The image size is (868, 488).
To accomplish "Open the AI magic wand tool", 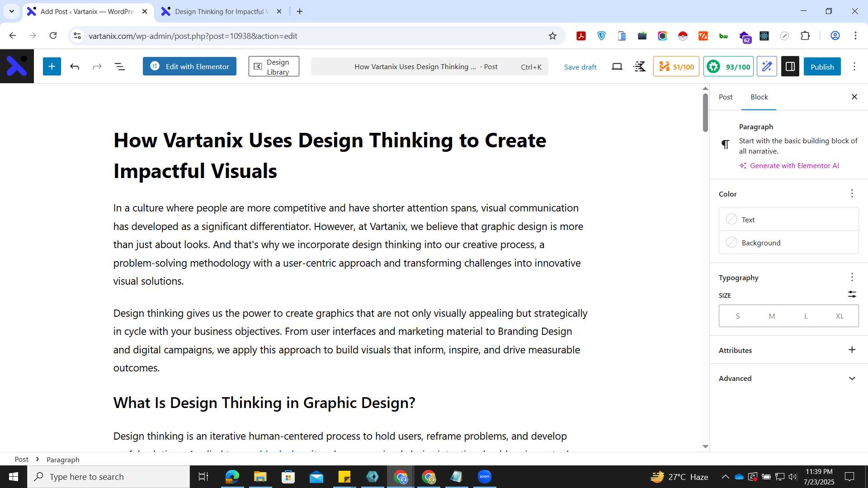I will (x=767, y=67).
